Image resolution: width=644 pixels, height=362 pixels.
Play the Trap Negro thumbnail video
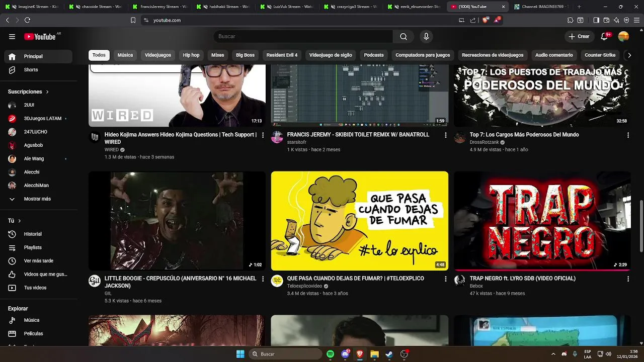[x=542, y=221]
